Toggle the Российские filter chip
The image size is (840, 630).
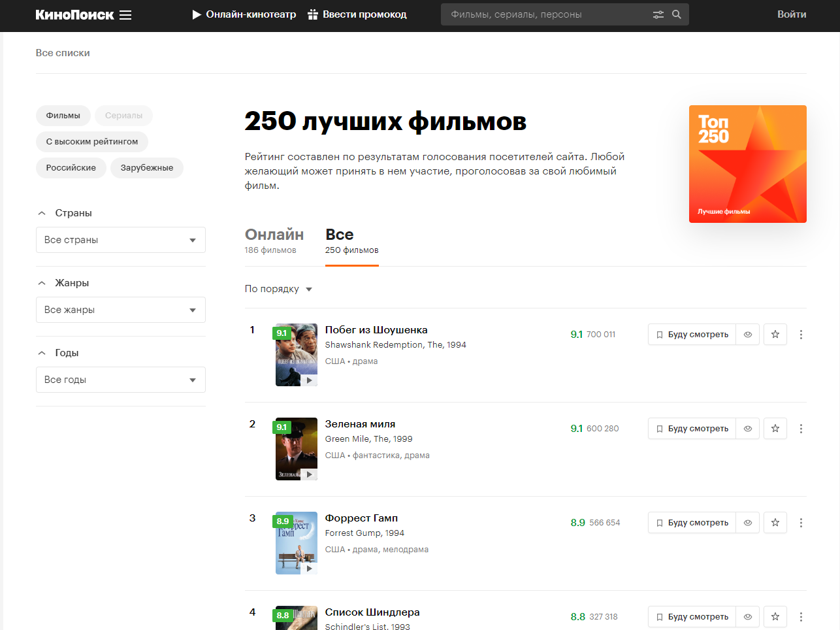(x=71, y=168)
